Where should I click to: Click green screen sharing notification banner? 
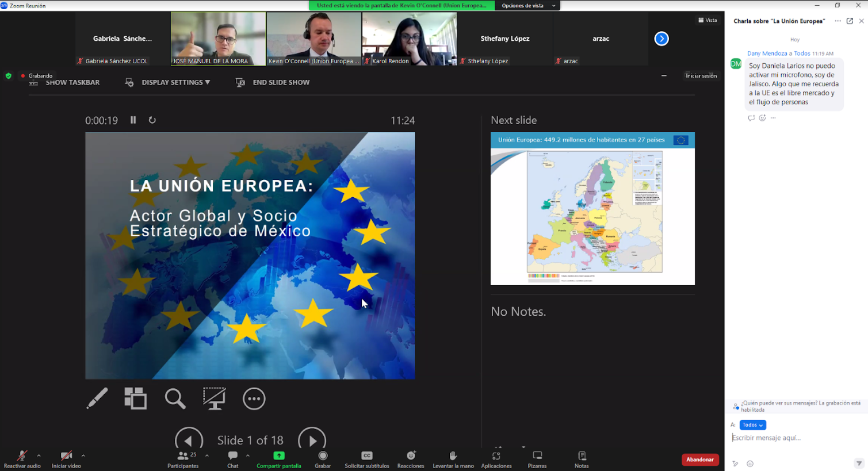coord(402,6)
